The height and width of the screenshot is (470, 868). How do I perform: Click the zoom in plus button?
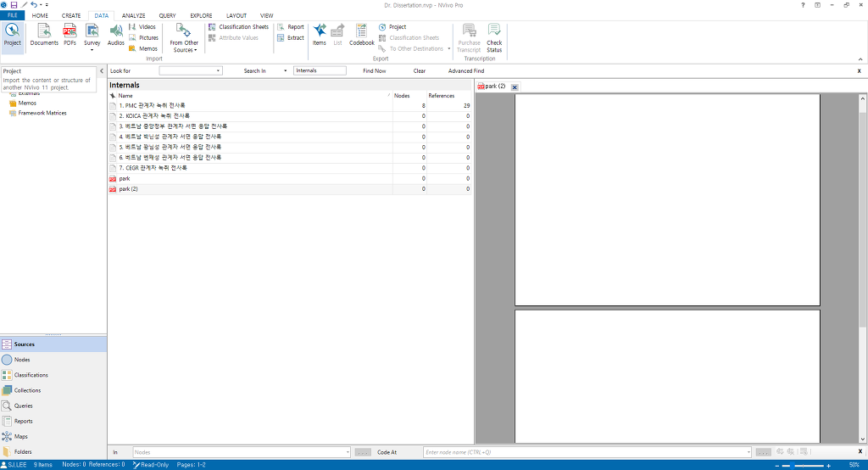coord(829,466)
